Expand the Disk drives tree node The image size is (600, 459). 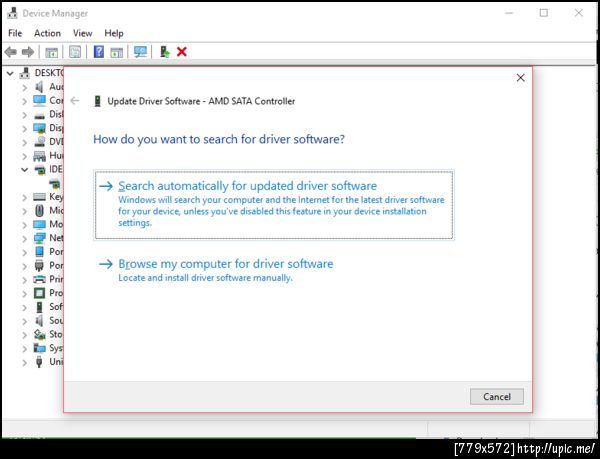coord(24,115)
